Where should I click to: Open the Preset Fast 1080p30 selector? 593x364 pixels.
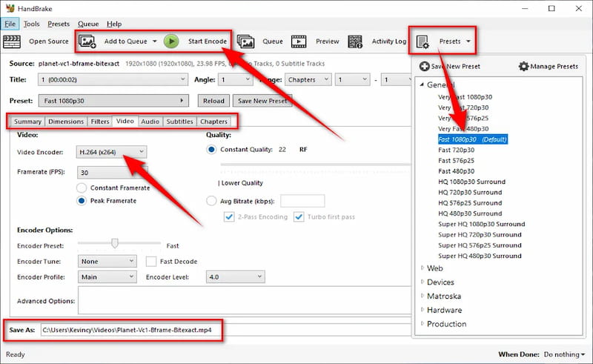(113, 101)
